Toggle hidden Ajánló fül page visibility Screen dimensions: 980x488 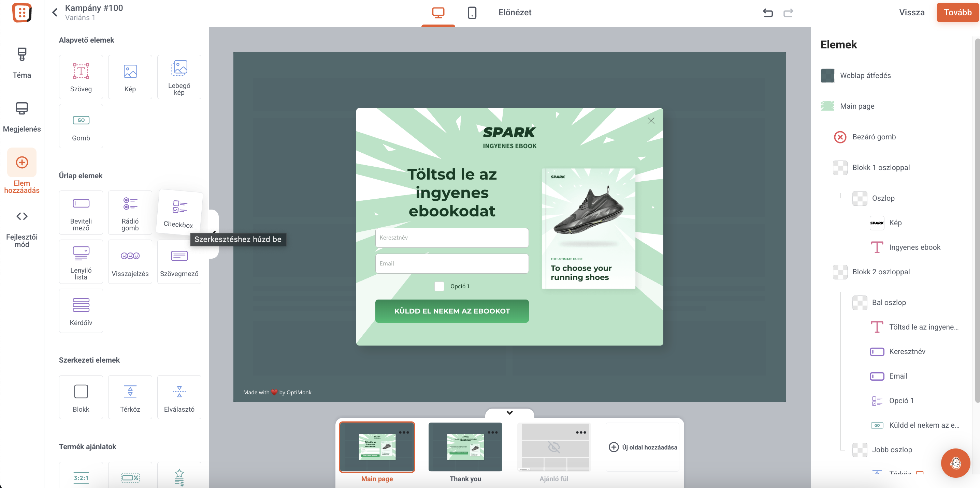coord(553,447)
